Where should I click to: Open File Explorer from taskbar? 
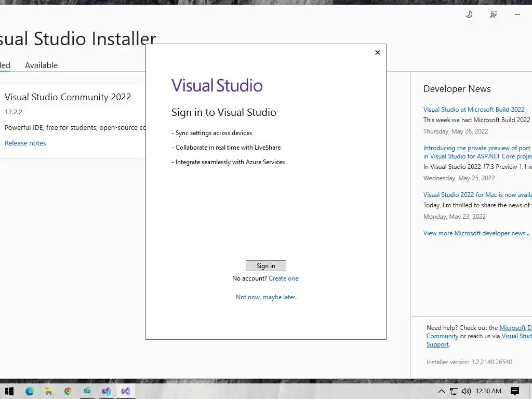48,391
